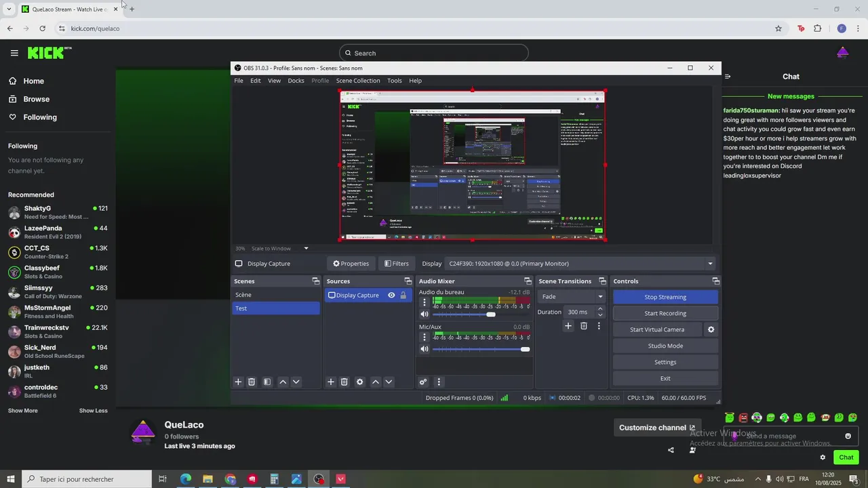This screenshot has width=868, height=488.
Task: Open Mic/Aux channel options dots
Action: pos(425,337)
